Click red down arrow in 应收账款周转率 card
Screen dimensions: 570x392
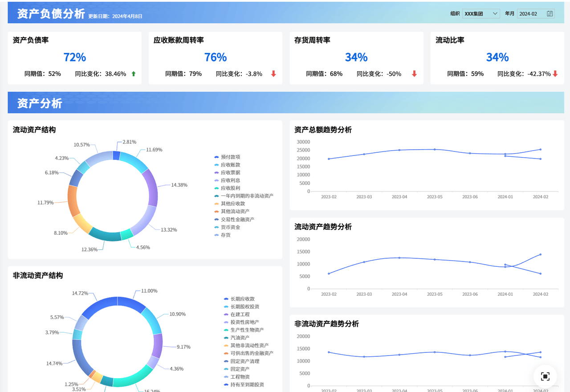point(273,74)
